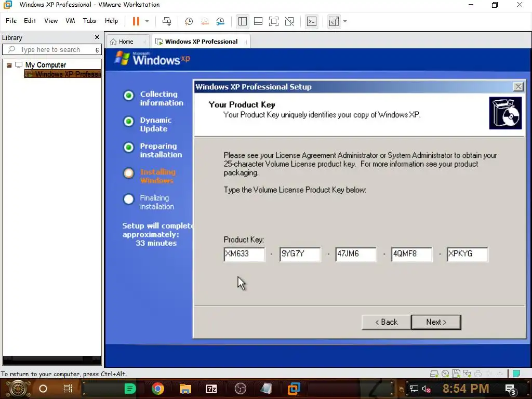The width and height of the screenshot is (532, 399).
Task: Open the File menu
Action: click(11, 21)
